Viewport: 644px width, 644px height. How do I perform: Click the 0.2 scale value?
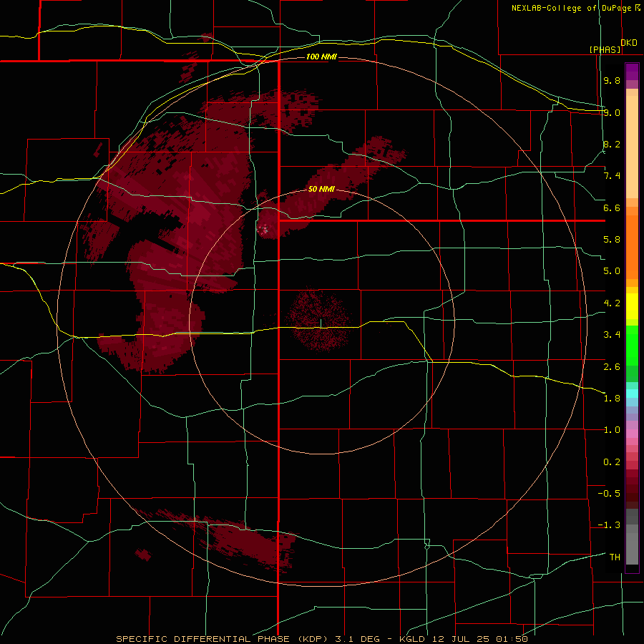pyautogui.click(x=612, y=462)
